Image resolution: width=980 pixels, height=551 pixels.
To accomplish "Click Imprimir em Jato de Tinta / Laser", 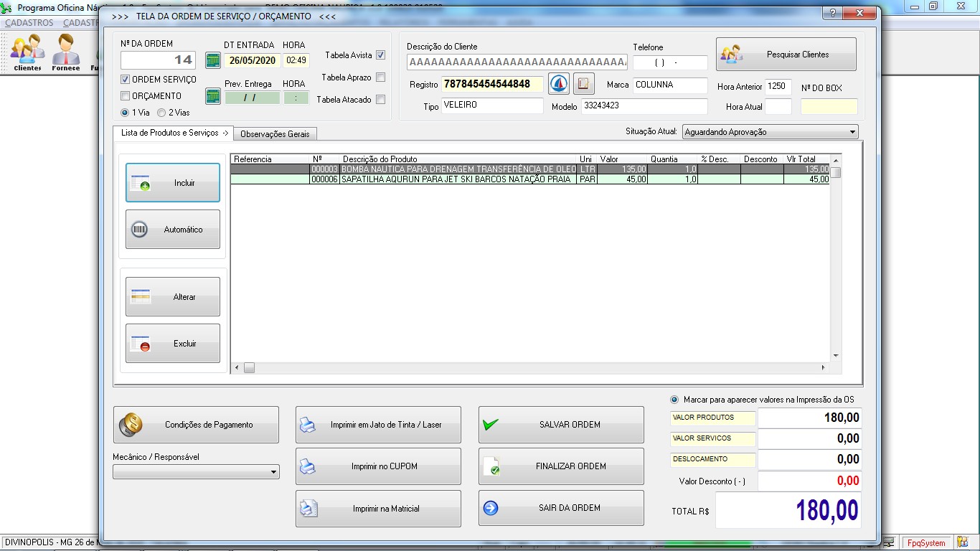I will tap(378, 425).
